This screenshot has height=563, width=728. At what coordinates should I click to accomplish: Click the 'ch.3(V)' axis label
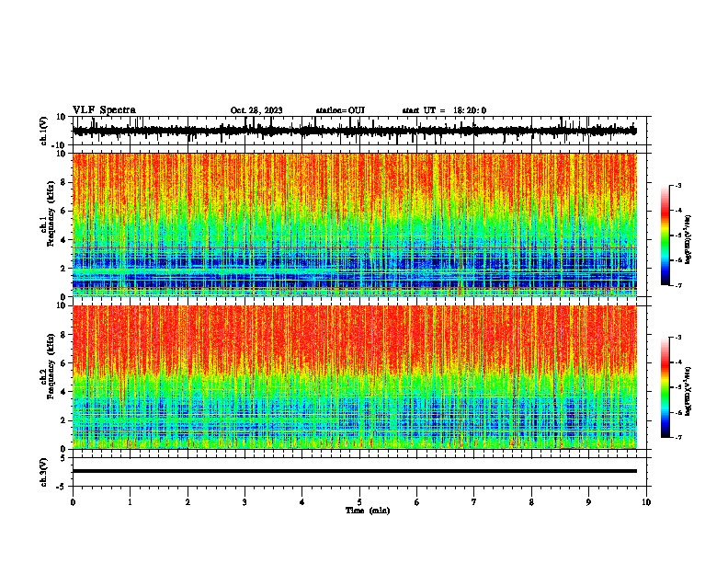44,473
